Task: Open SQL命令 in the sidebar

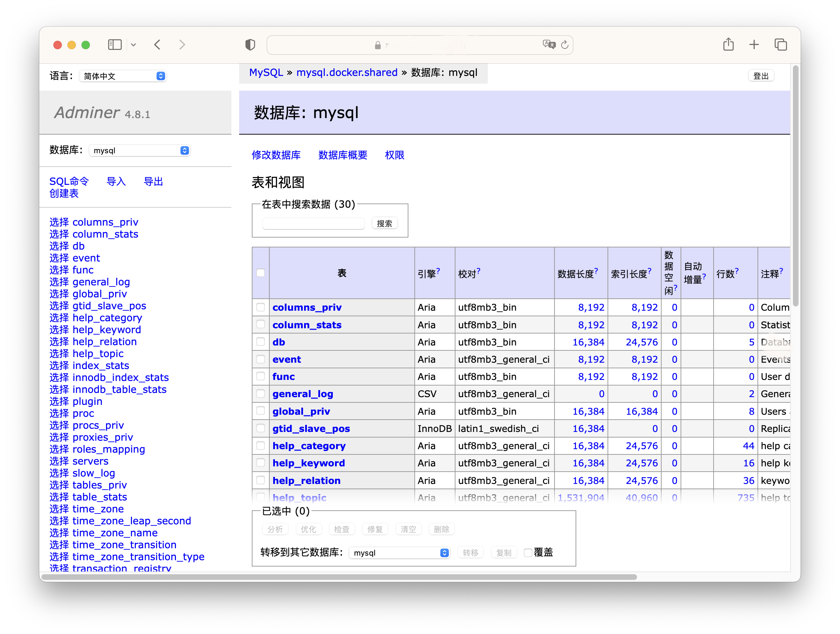Action: point(69,181)
